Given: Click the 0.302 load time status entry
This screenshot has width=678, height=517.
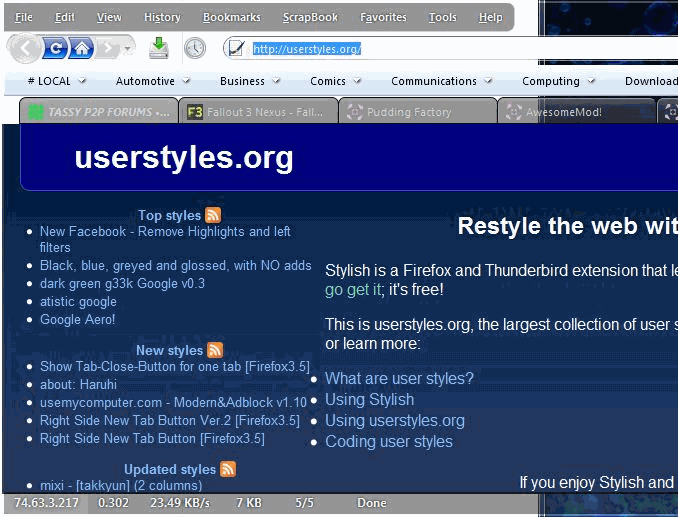Looking at the screenshot, I should coord(113,503).
